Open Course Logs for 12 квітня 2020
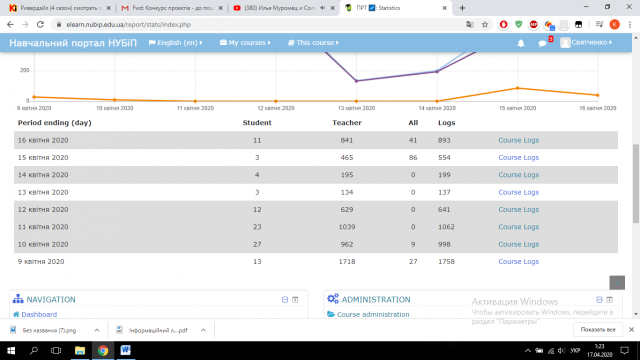 coord(518,209)
